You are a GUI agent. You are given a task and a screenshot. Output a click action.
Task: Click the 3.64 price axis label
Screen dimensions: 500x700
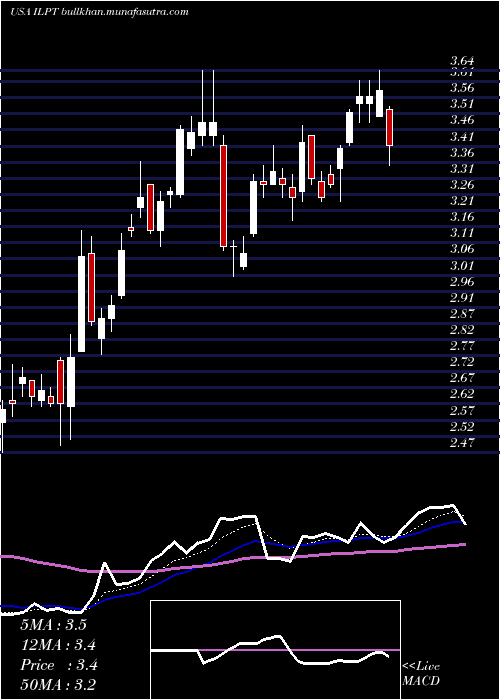(462, 61)
